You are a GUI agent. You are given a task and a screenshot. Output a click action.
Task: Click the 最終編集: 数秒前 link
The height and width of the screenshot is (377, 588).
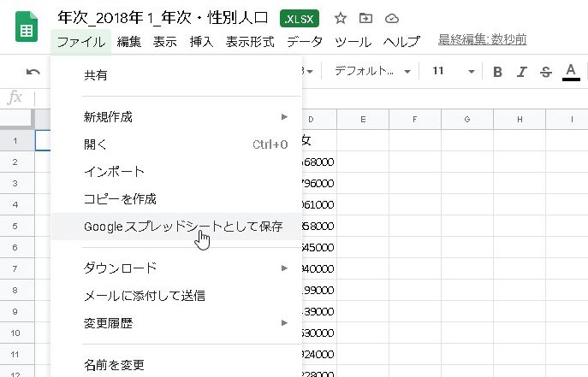482,40
